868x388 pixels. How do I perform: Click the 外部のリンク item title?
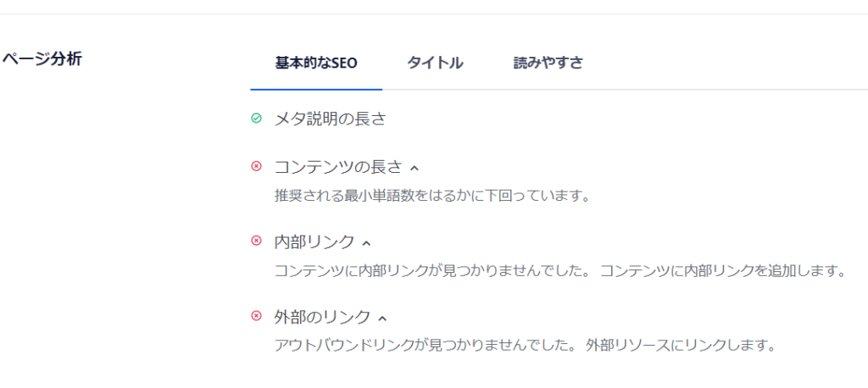pyautogui.click(x=322, y=317)
